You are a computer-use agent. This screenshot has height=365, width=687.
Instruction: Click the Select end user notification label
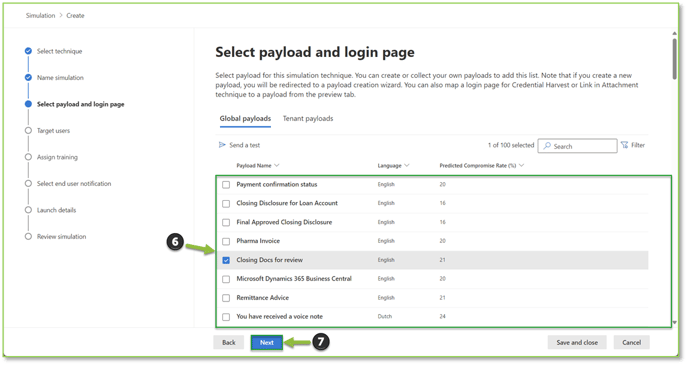point(74,183)
